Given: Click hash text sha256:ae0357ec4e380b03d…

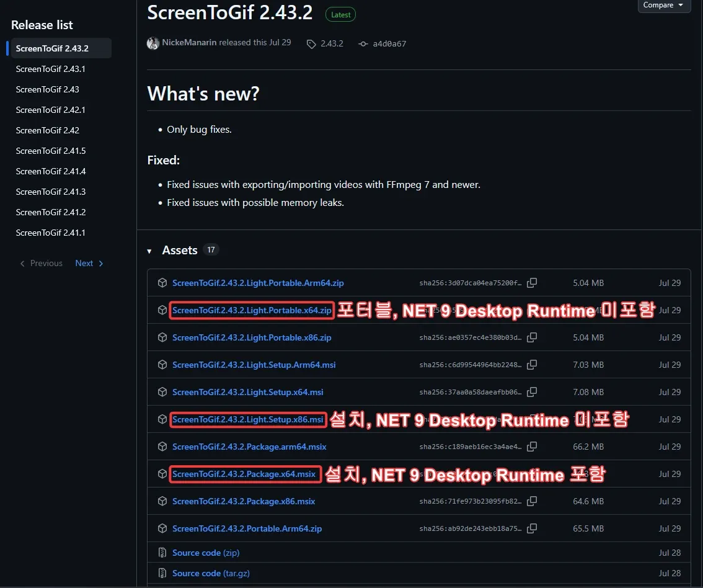Looking at the screenshot, I should click(471, 337).
